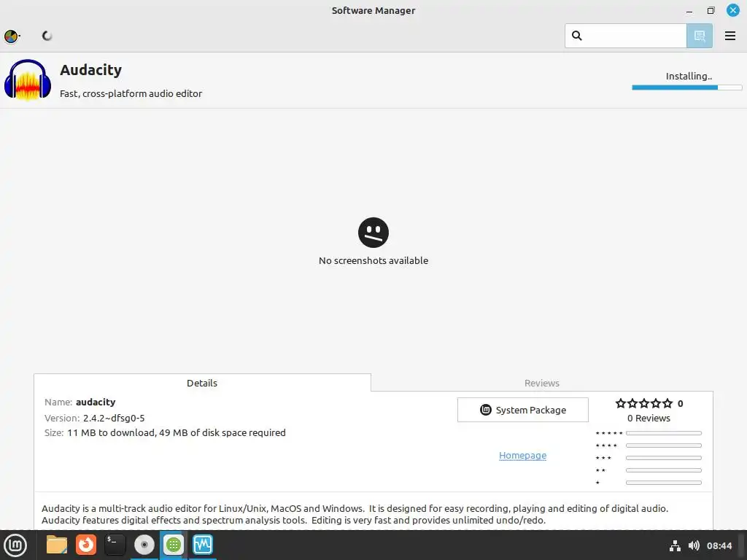The image size is (747, 560).
Task: Close the Software Manager window
Action: [x=732, y=10]
